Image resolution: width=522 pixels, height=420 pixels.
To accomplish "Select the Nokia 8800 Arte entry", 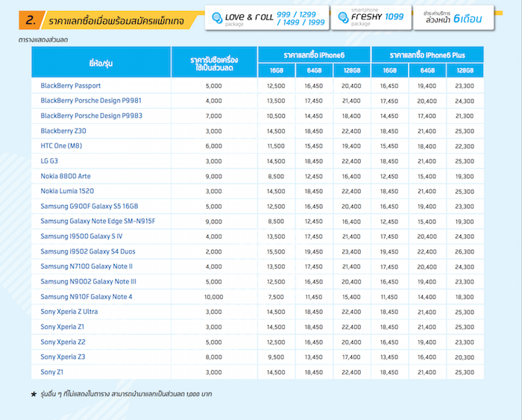I will coord(68,176).
